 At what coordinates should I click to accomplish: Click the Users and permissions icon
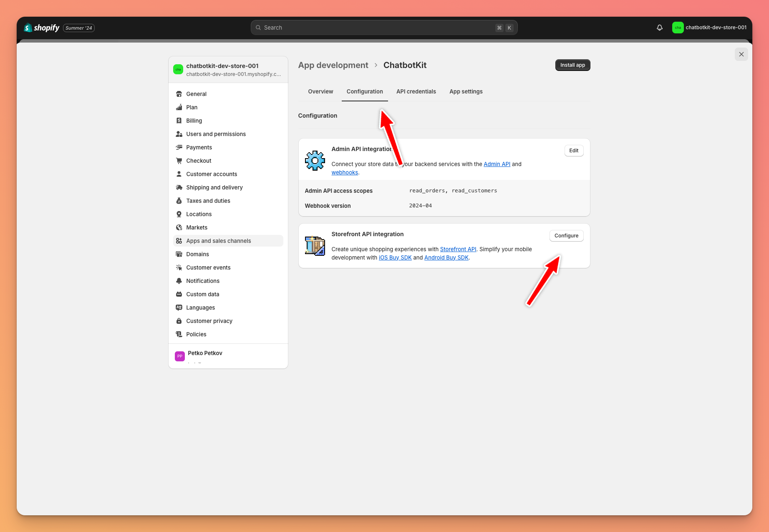click(x=179, y=134)
